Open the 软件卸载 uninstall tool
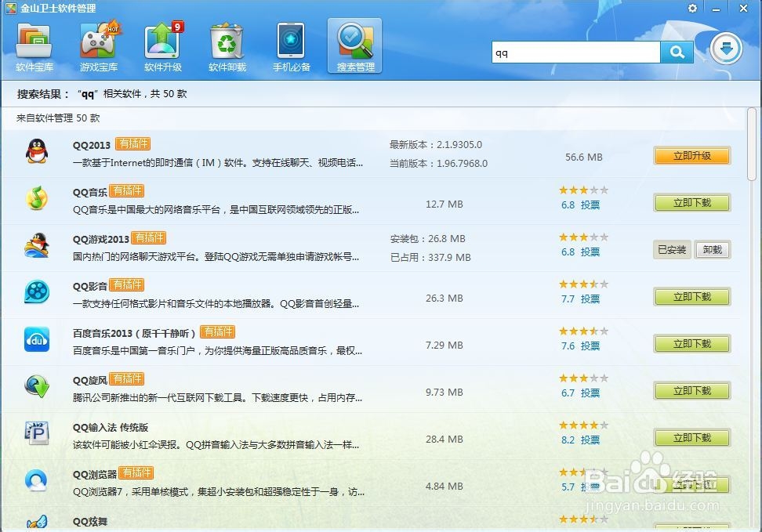 (x=226, y=47)
